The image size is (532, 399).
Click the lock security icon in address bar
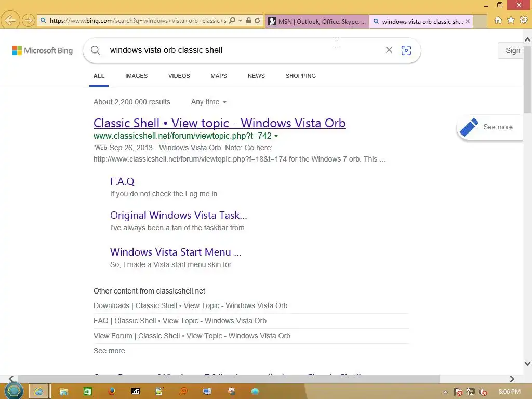click(249, 21)
